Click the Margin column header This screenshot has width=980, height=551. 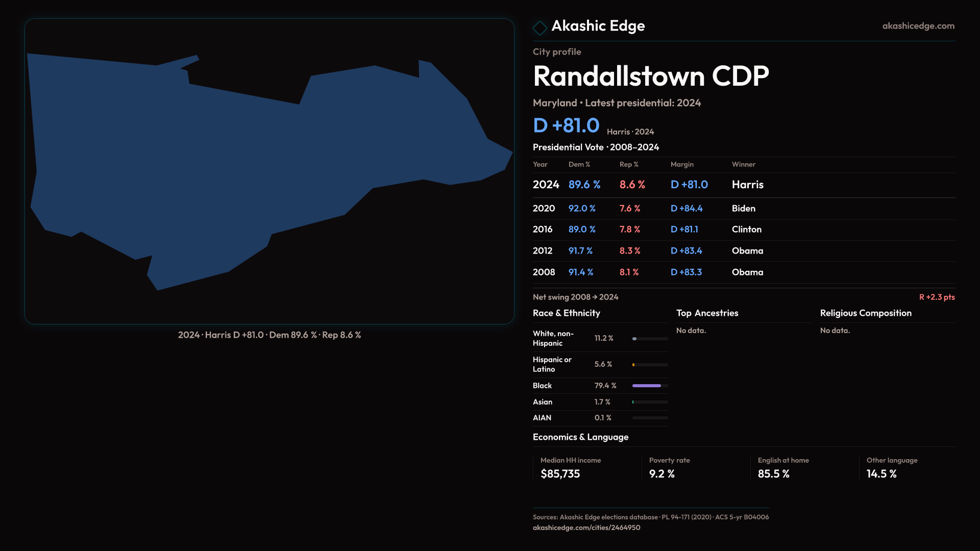(x=682, y=164)
